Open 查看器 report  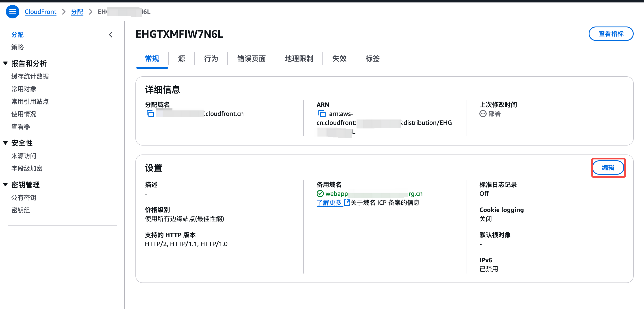(x=20, y=127)
